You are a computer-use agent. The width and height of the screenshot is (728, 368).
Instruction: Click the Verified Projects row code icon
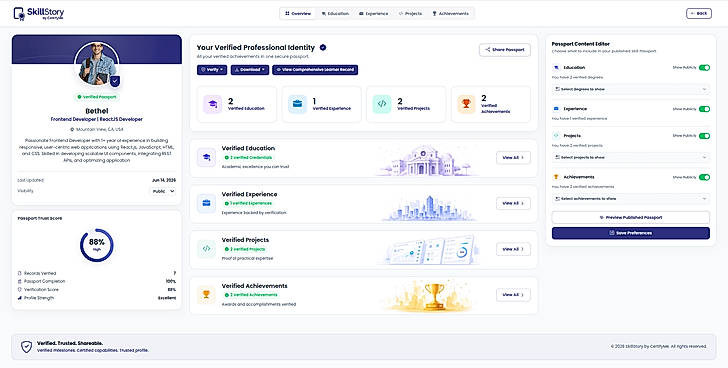point(206,249)
